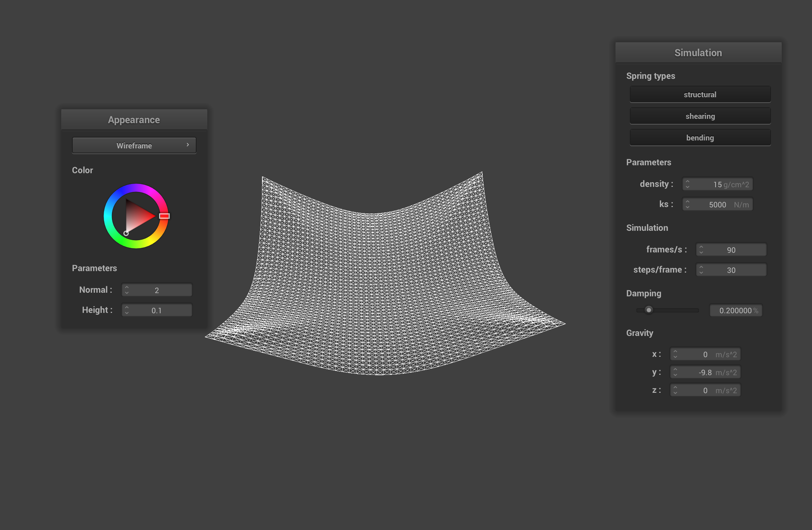Viewport: 812px width, 530px height.
Task: Click the density value input field
Action: point(718,184)
